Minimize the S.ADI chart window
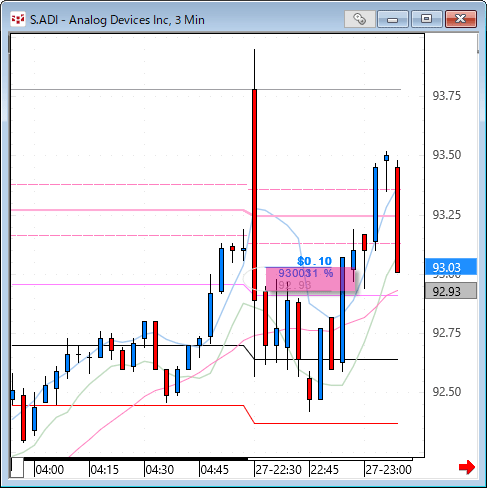 coord(393,19)
